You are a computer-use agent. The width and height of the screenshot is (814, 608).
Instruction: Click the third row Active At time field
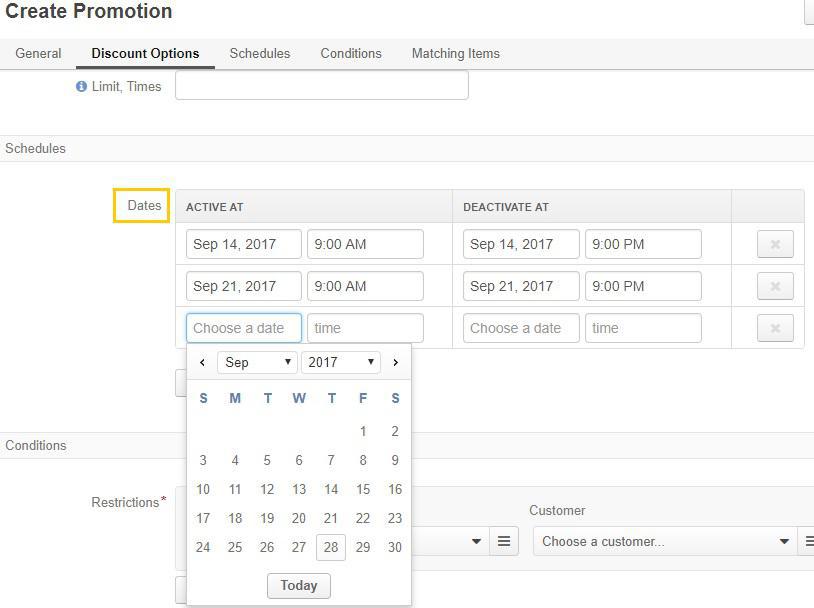(x=365, y=328)
